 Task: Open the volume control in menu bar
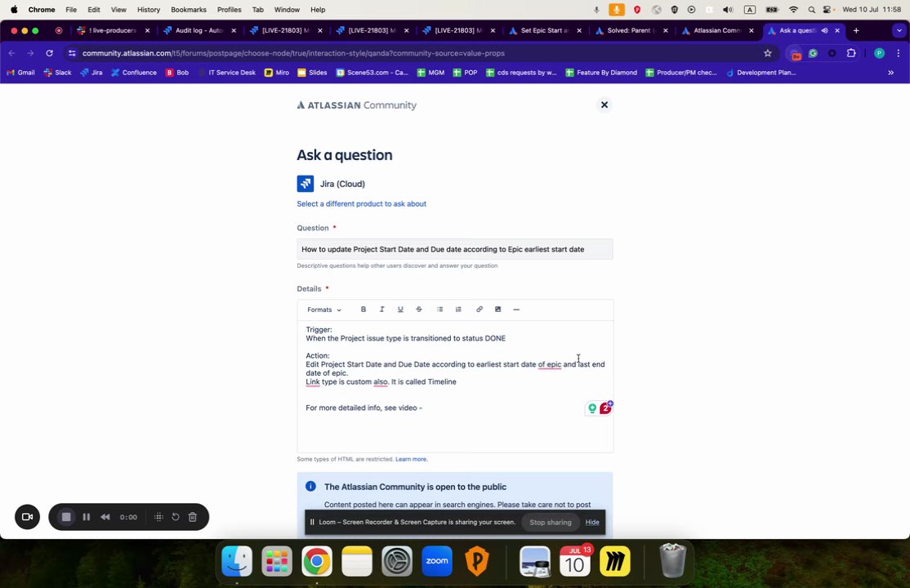click(x=728, y=10)
